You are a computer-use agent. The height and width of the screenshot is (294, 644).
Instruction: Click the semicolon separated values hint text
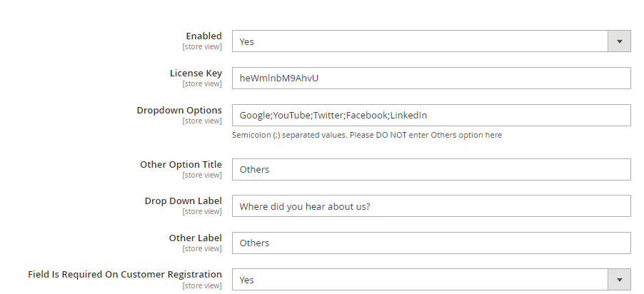tap(367, 135)
